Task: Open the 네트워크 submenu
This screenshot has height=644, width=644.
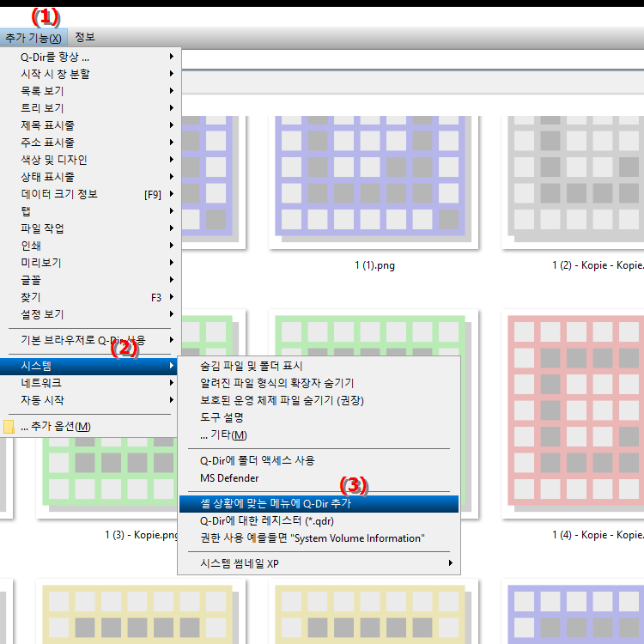Action: click(90, 383)
